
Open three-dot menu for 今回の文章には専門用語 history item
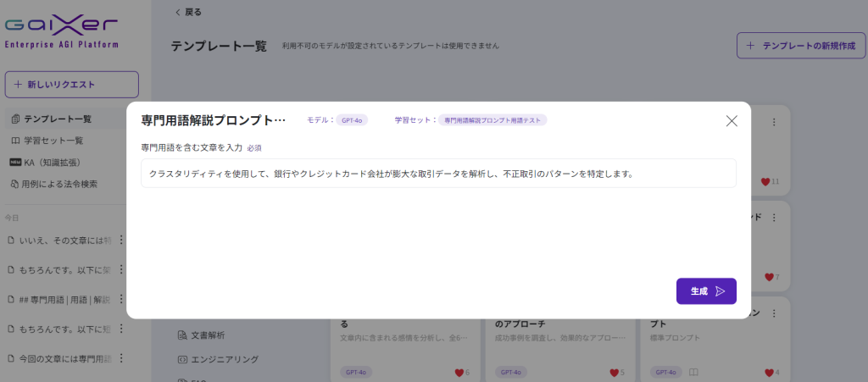(x=120, y=357)
